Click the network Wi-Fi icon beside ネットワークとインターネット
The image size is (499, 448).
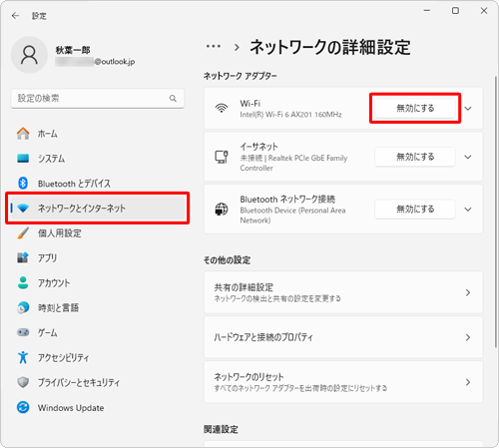[23, 209]
